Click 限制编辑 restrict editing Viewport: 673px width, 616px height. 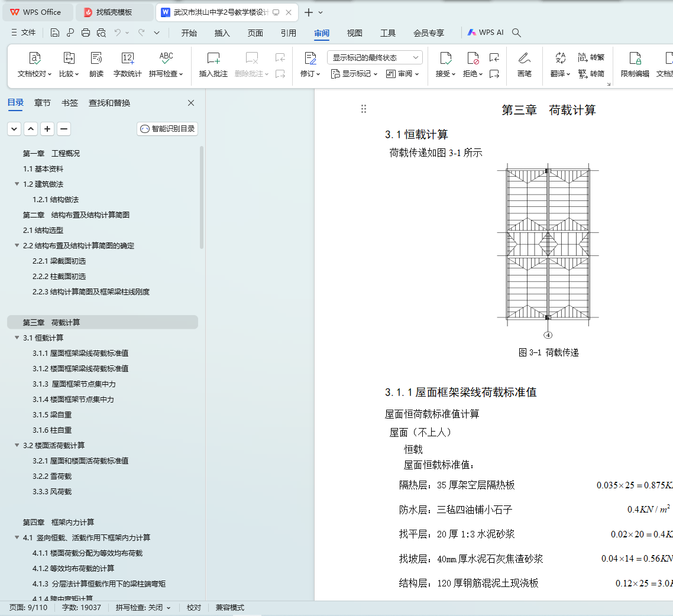coord(635,65)
